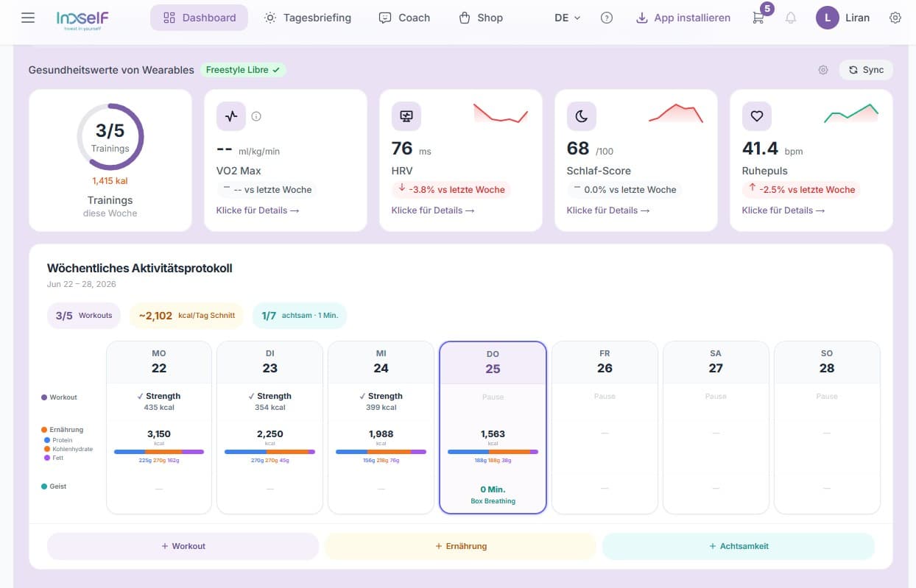Open the Coach tab
Screen dimensions: 916x588
404,18
